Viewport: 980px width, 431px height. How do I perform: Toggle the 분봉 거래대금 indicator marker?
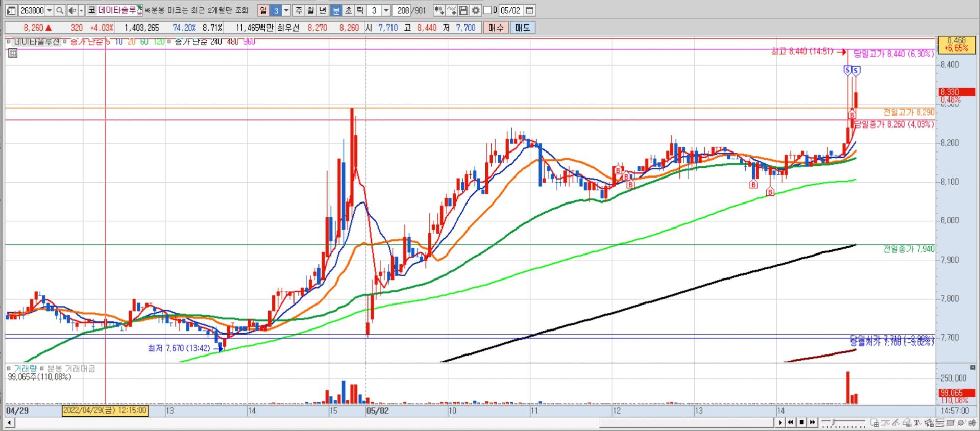click(x=42, y=368)
